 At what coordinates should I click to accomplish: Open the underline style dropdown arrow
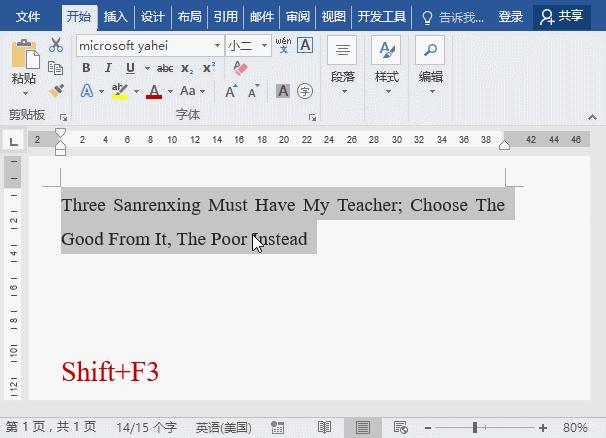(x=147, y=68)
